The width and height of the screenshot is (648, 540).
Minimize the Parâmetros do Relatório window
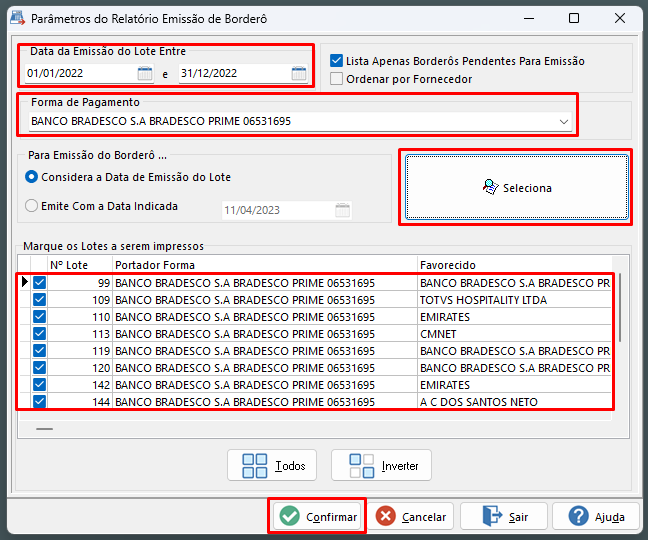pos(529,18)
